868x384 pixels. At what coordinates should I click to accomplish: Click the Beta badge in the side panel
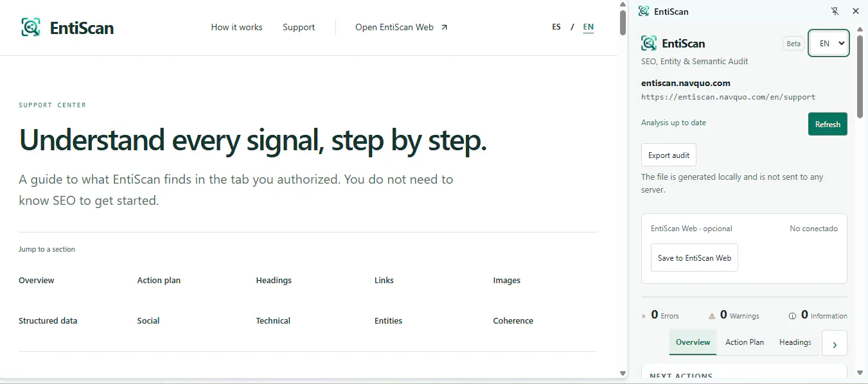pos(793,44)
